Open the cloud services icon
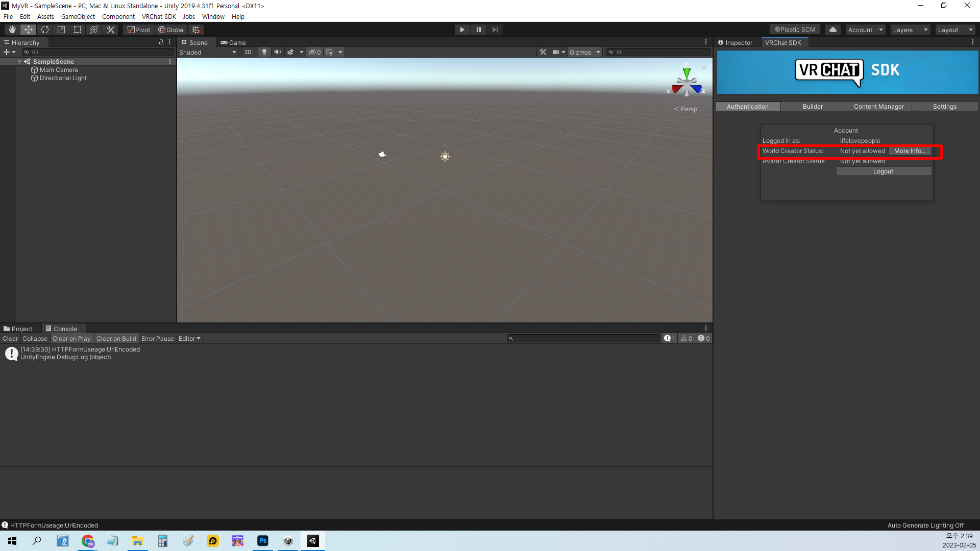Screen dimensions: 980x551 [833, 30]
